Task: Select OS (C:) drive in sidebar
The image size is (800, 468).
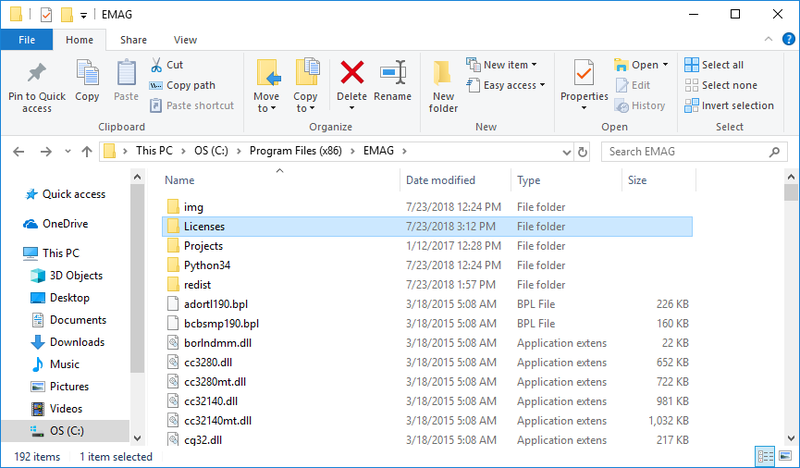Action: point(65,431)
